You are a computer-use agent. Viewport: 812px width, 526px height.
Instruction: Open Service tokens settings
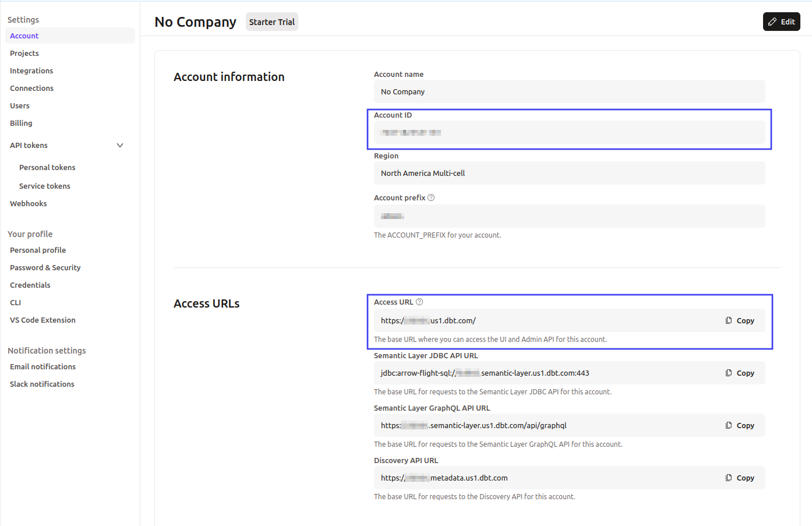45,186
